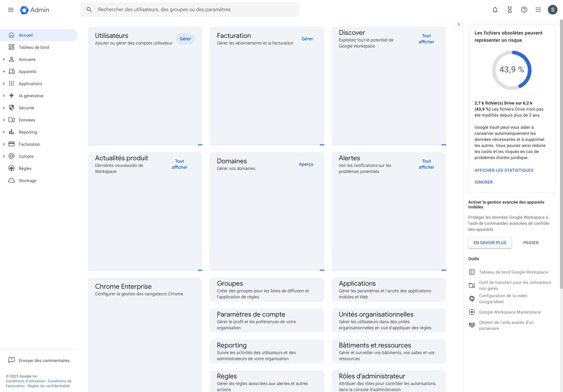Image resolution: width=563 pixels, height=392 pixels.
Task: Open Règles in the sidebar
Action: (x=39, y=168)
